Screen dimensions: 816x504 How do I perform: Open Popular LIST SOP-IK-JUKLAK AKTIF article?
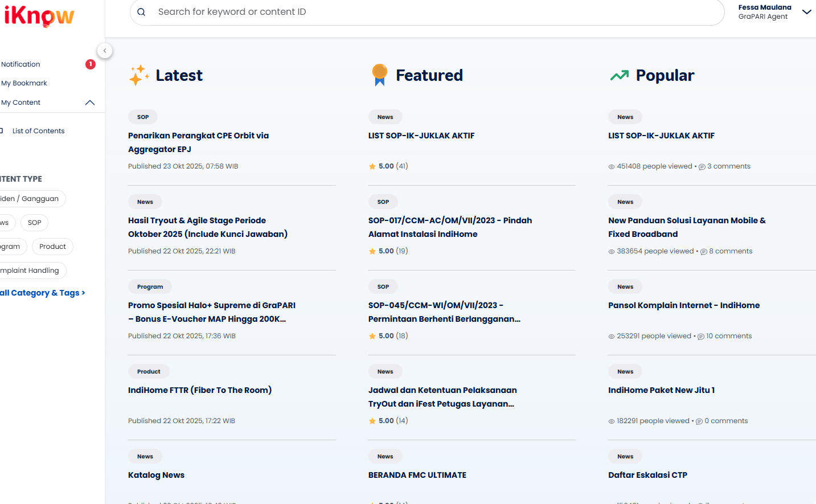tap(661, 136)
